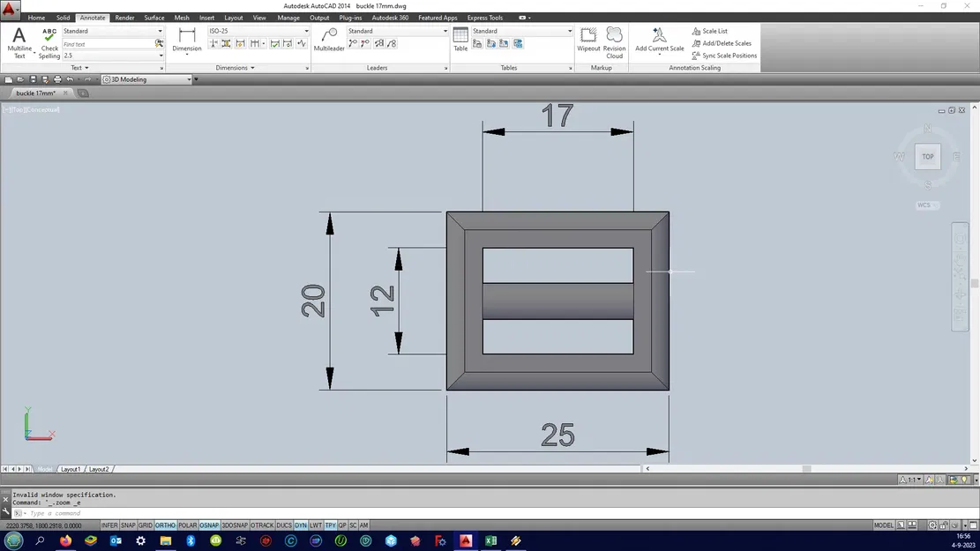Viewport: 980px width, 551px height.
Task: Open File Explorer from the taskbar
Action: (x=166, y=540)
